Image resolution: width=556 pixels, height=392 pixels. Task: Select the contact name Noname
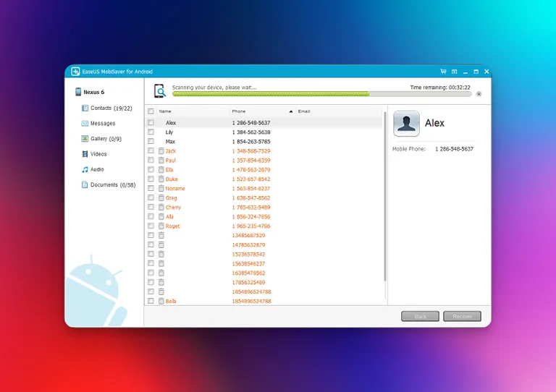point(175,188)
